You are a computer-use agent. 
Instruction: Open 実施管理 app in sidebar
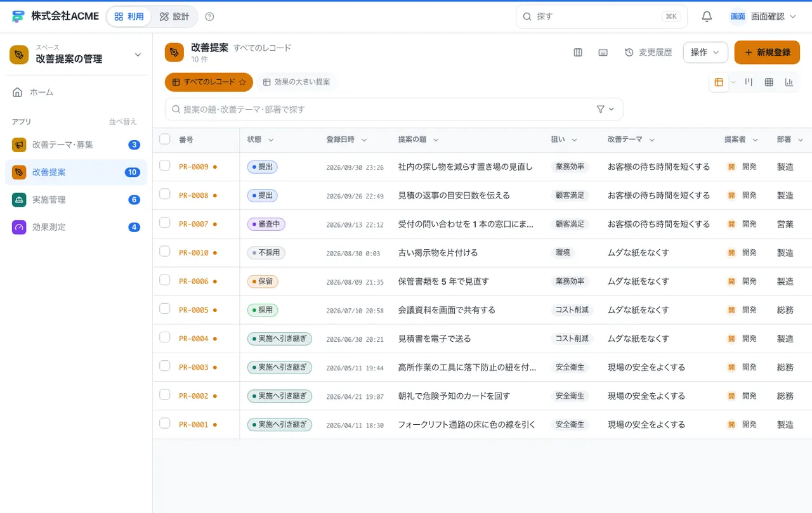(x=76, y=200)
